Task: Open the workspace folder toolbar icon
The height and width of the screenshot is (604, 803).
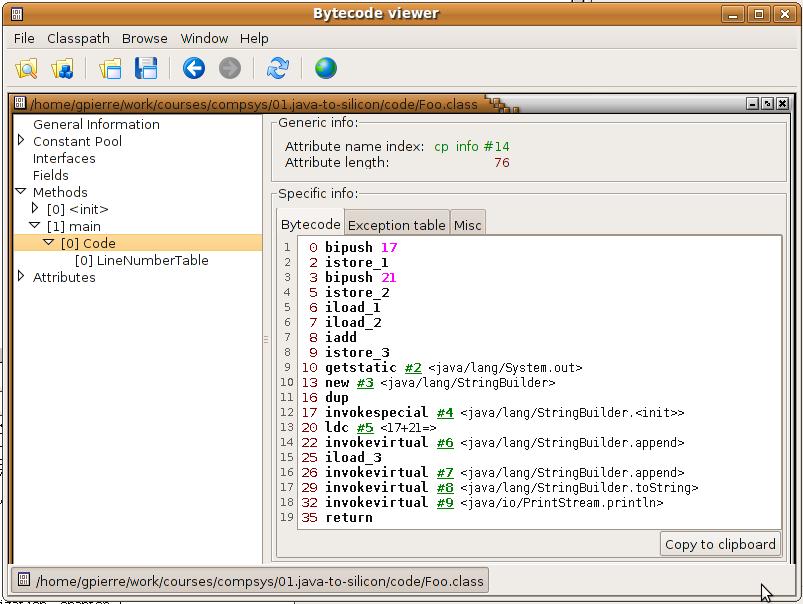Action: tap(111, 68)
